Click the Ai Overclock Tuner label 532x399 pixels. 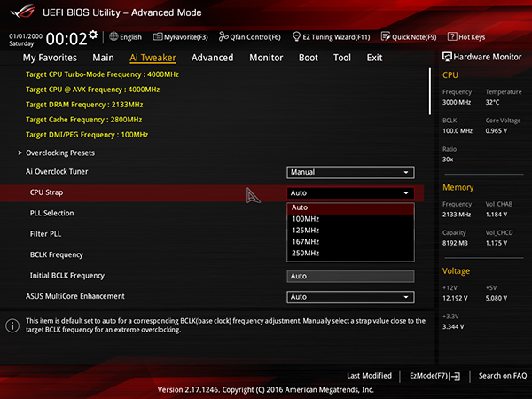pyautogui.click(x=57, y=172)
